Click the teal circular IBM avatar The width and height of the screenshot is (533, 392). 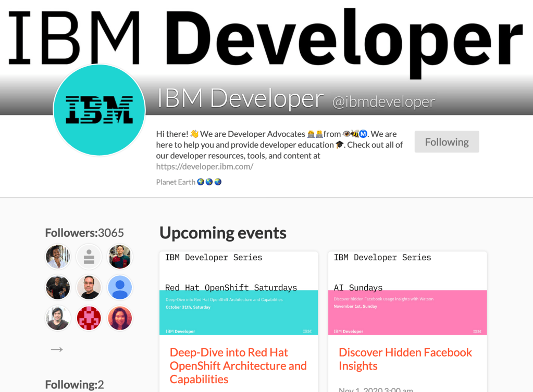(99, 109)
